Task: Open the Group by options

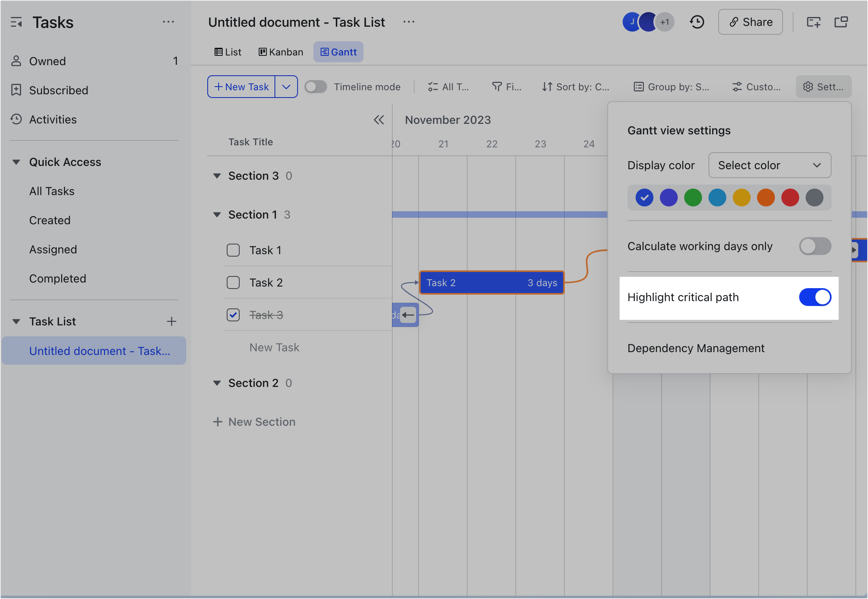Action: pos(671,87)
